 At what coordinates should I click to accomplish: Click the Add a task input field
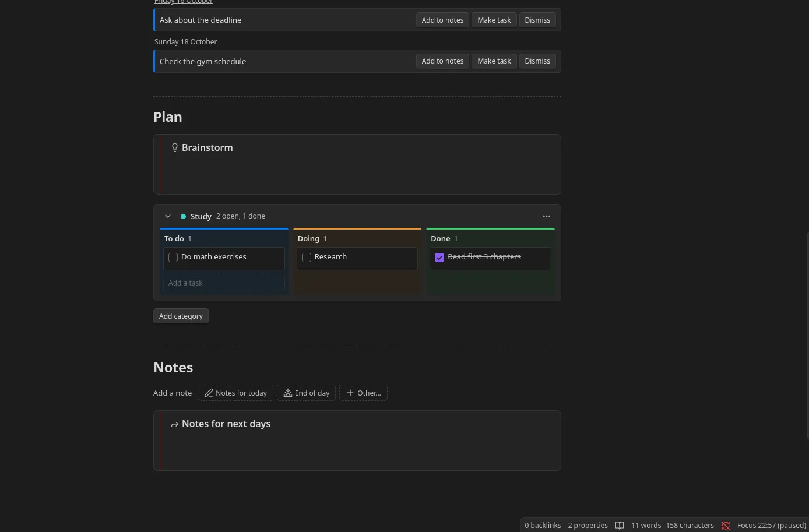coord(224,283)
